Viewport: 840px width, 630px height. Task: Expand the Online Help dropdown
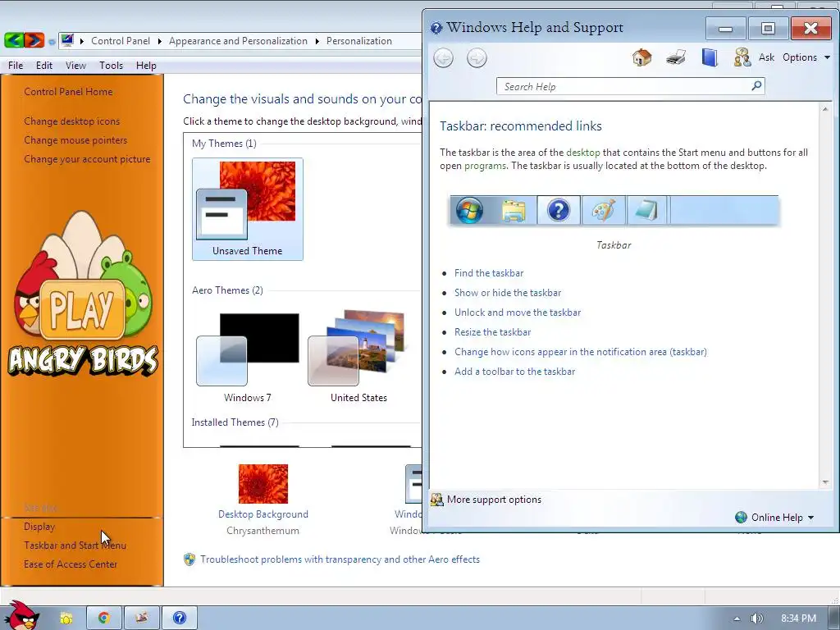810,518
